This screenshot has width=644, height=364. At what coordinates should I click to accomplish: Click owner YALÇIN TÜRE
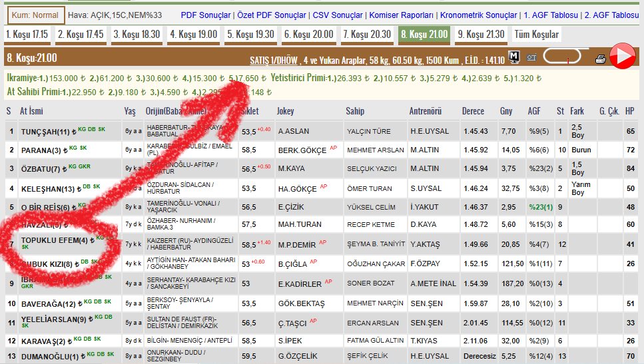pos(369,131)
